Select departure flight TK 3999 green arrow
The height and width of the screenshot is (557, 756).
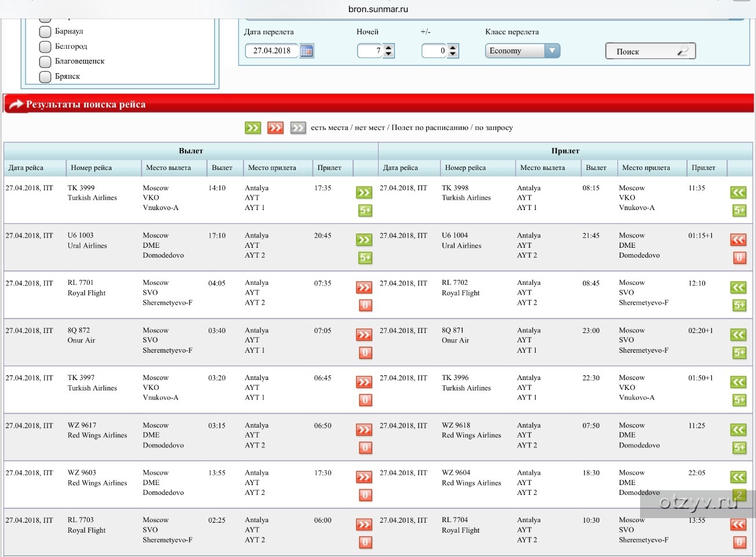click(364, 193)
